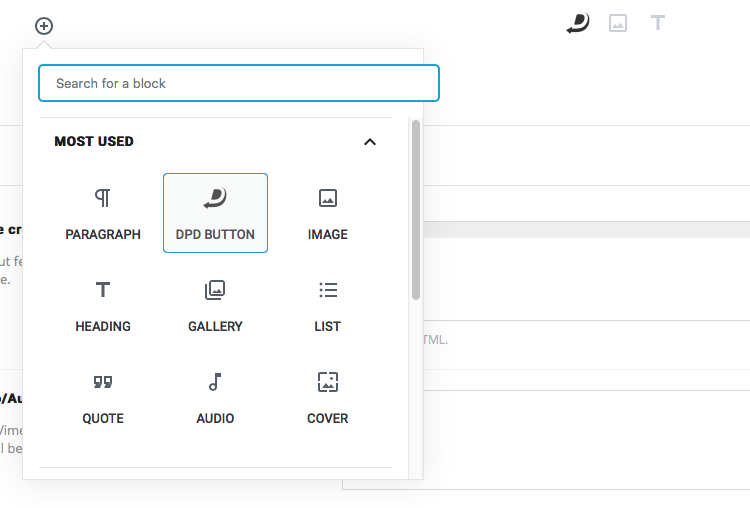Image resolution: width=750 pixels, height=508 pixels.
Task: Insert an Audio block
Action: [x=215, y=397]
